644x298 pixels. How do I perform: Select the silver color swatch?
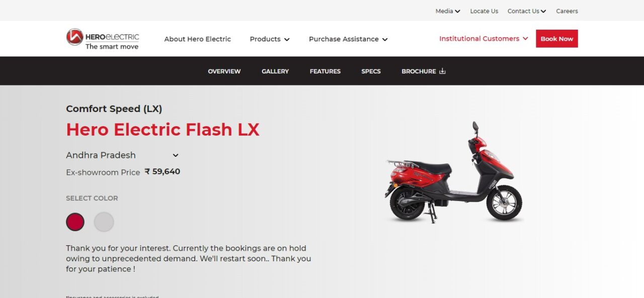[104, 222]
